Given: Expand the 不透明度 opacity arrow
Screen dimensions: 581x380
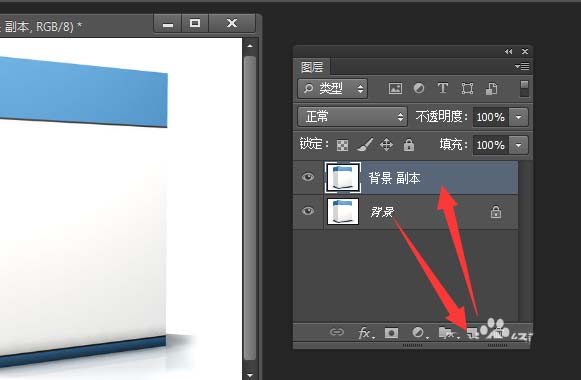Looking at the screenshot, I should [518, 117].
